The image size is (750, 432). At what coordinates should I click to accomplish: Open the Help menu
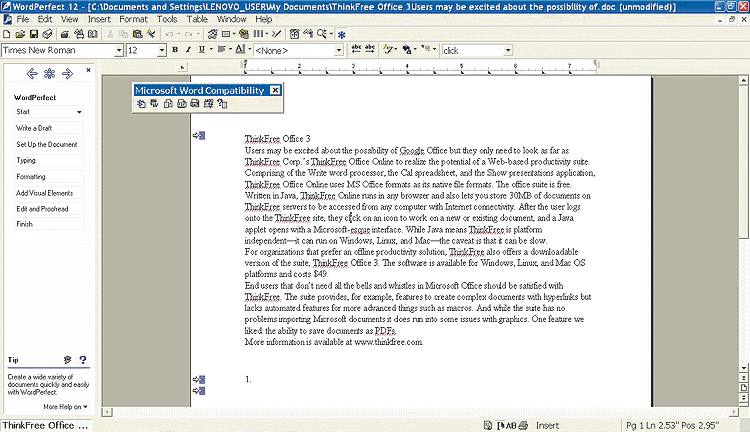click(264, 19)
